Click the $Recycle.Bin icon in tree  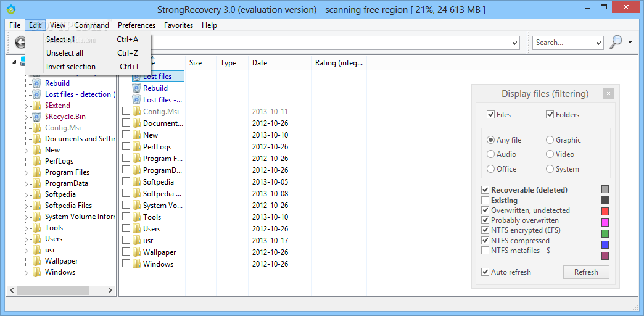[36, 117]
